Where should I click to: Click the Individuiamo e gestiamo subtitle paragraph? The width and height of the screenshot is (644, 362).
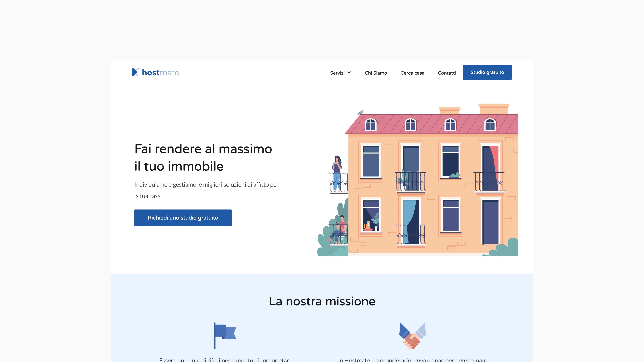tap(206, 190)
